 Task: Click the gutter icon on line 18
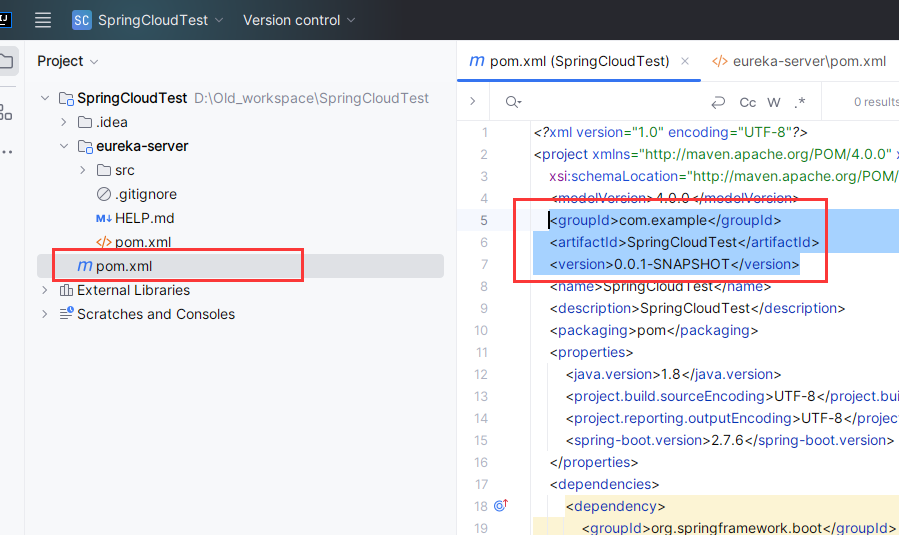pyautogui.click(x=500, y=506)
